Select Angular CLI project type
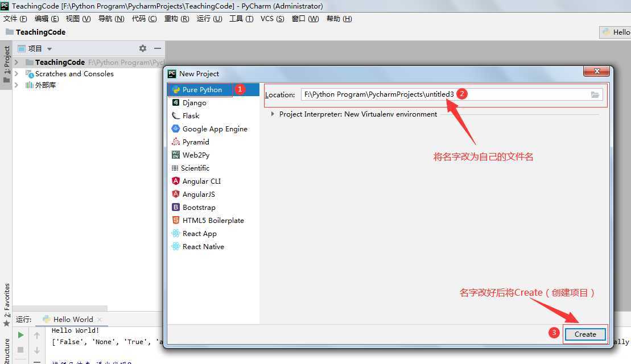Image resolution: width=631 pixels, height=364 pixels. coord(201,181)
